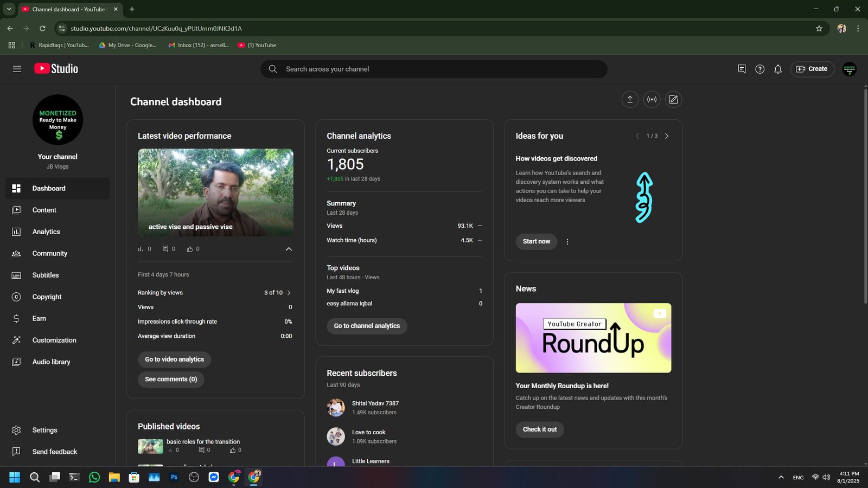
Task: Click into the Search across your channel field
Action: click(x=434, y=69)
